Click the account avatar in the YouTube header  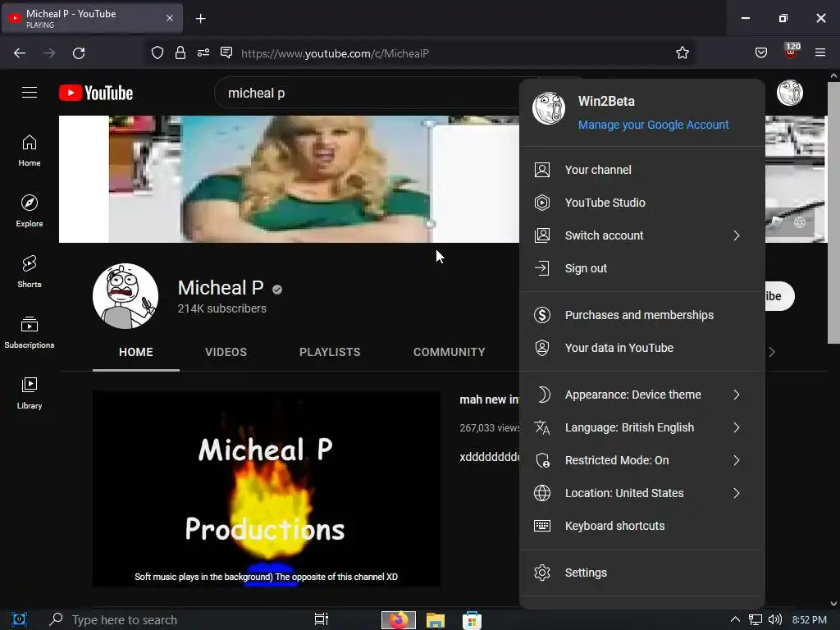790,93
